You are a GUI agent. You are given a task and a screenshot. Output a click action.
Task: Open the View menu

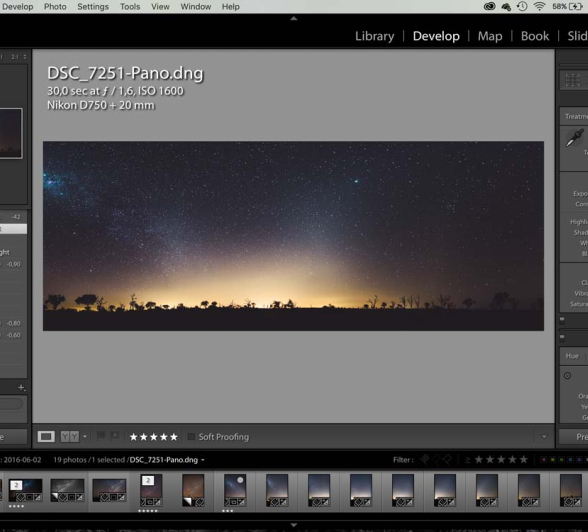click(x=160, y=6)
